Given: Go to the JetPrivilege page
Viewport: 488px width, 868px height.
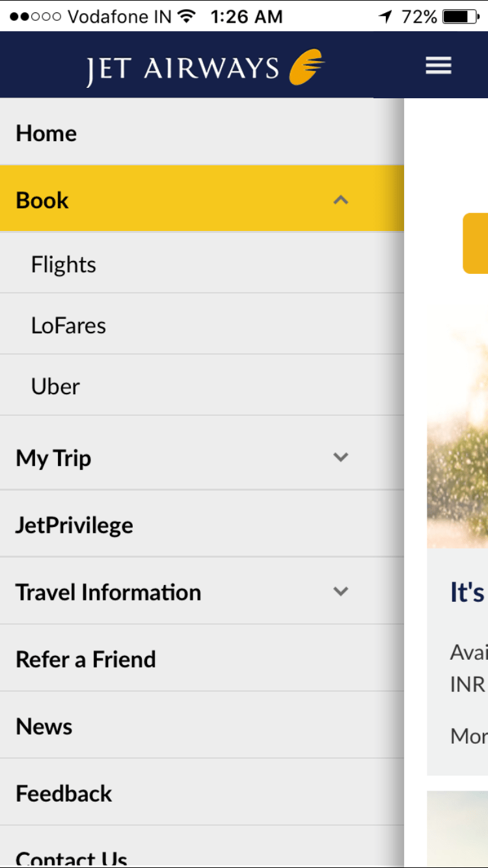Looking at the screenshot, I should [74, 525].
